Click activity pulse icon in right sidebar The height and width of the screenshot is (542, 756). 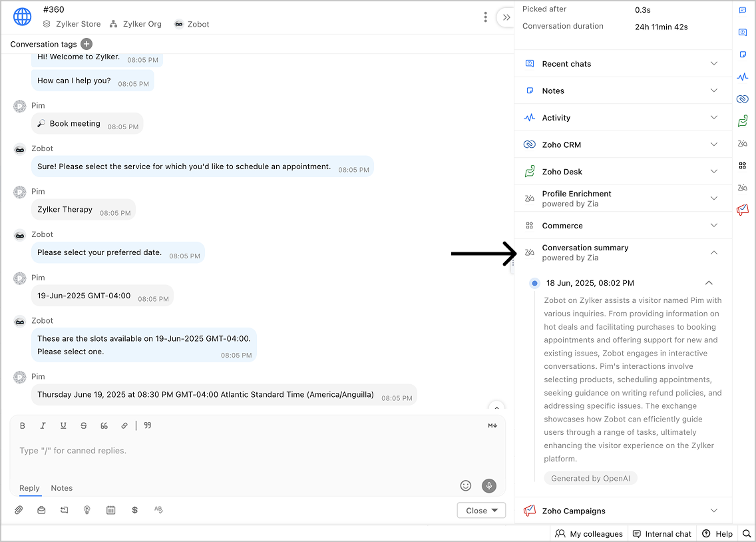point(743,77)
